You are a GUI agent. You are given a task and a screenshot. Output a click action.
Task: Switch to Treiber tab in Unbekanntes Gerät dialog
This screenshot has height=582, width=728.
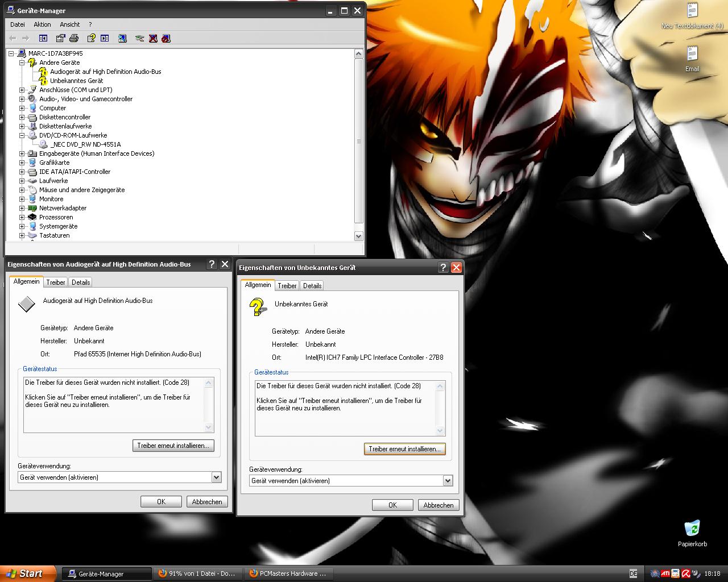click(287, 285)
